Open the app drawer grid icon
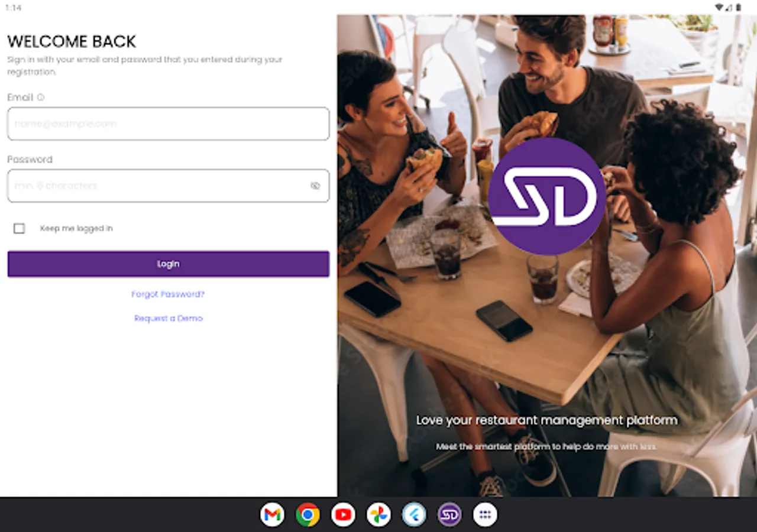Image resolution: width=757 pixels, height=532 pixels. [485, 515]
